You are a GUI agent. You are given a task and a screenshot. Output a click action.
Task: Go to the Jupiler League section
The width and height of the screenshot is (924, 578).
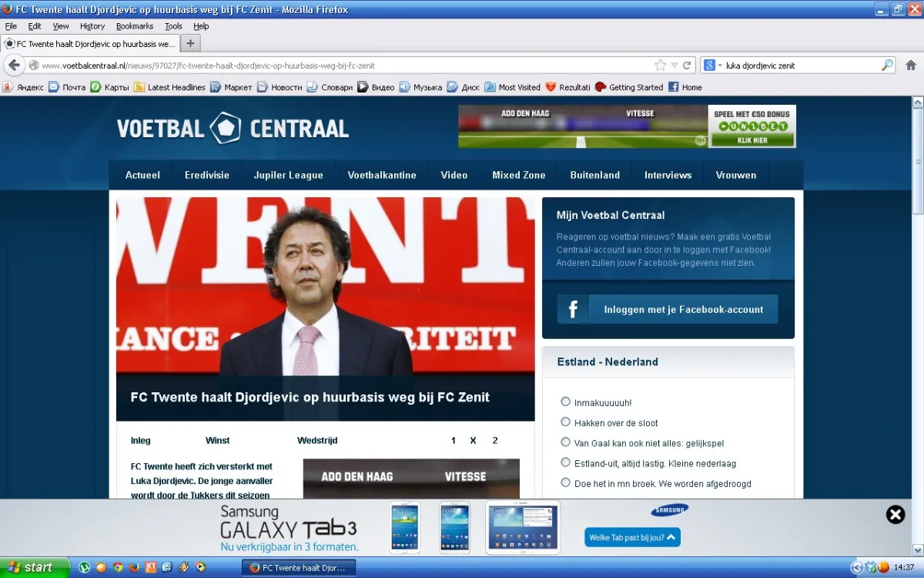289,175
